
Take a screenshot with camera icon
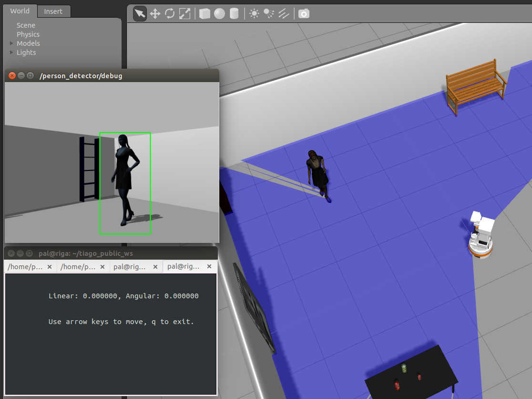click(304, 13)
